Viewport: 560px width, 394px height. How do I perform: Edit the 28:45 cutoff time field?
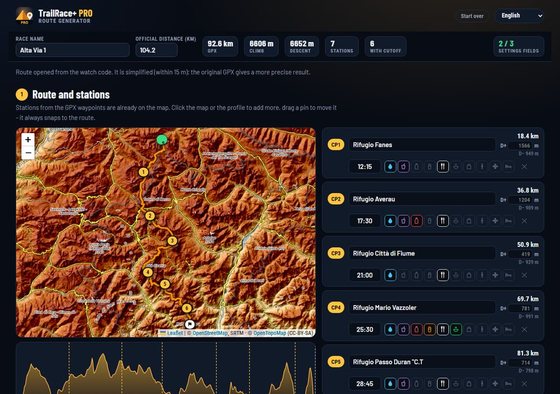365,384
